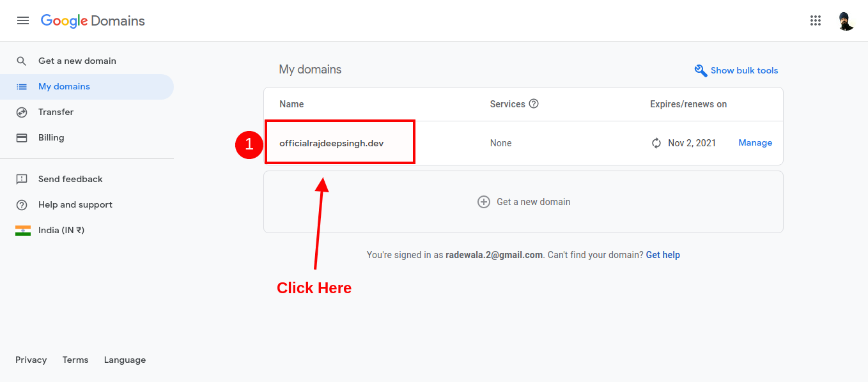
Task: Click the Privacy footer link
Action: click(31, 359)
